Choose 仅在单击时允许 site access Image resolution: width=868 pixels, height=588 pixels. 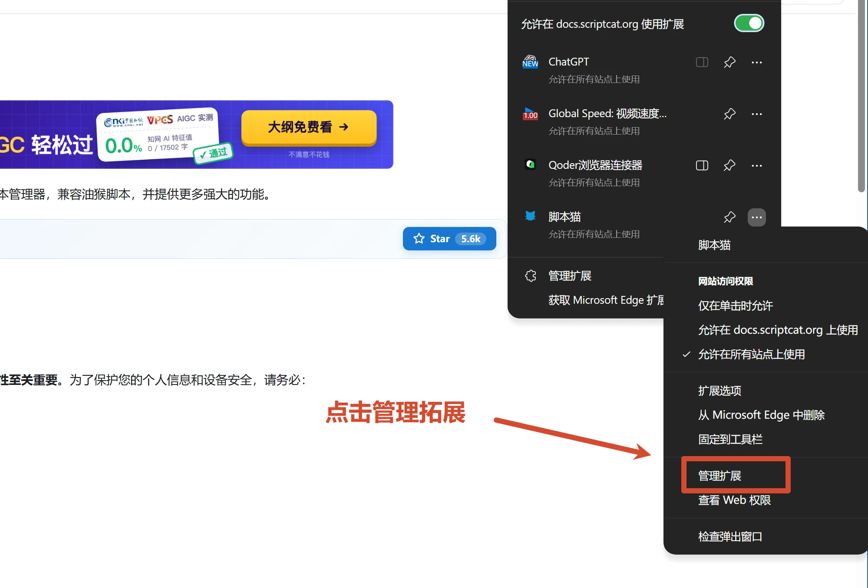click(736, 305)
